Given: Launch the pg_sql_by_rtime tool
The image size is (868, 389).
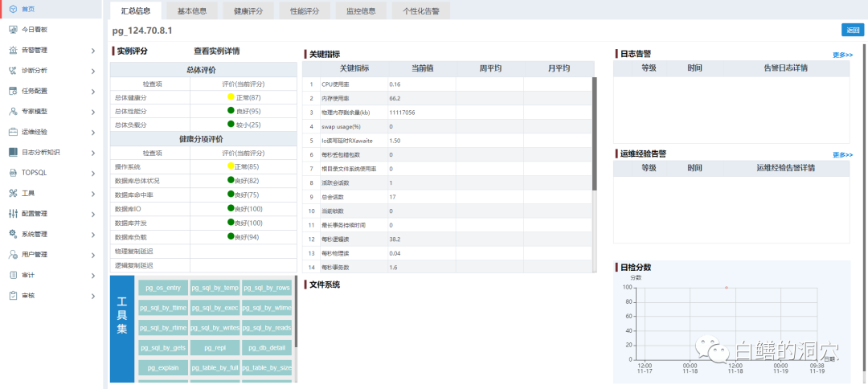Looking at the screenshot, I should (x=163, y=328).
